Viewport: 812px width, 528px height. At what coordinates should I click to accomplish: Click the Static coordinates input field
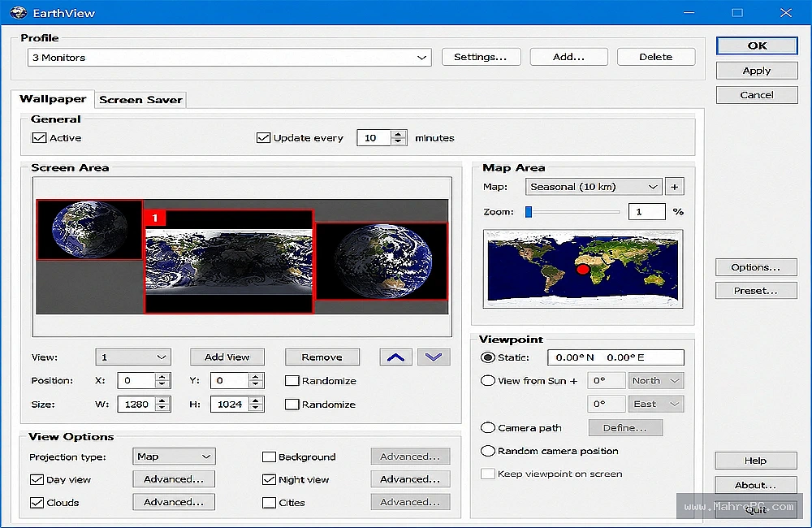615,357
